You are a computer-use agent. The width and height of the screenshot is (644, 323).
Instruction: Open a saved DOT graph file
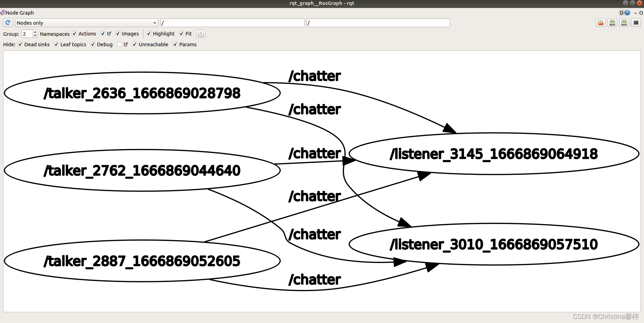point(601,22)
